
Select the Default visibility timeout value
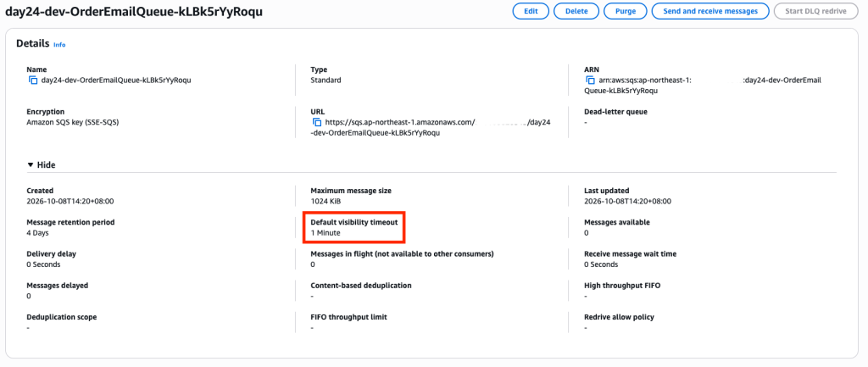[325, 233]
